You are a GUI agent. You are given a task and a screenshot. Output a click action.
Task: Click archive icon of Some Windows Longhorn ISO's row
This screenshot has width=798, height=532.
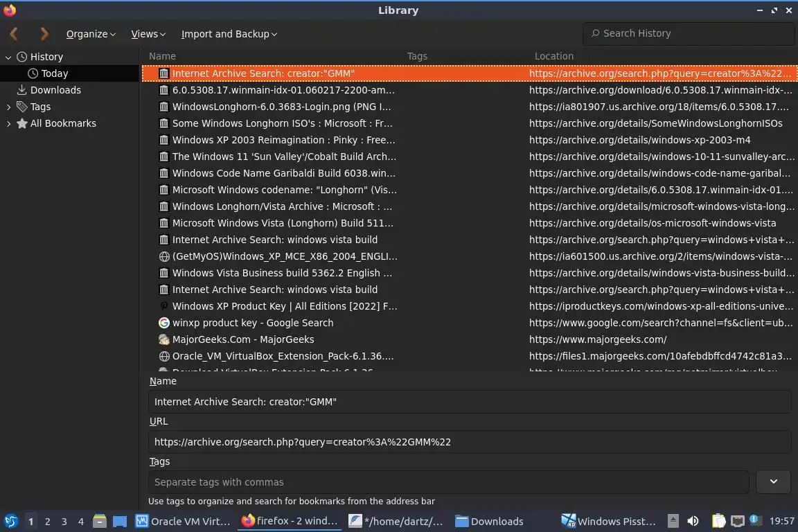point(164,124)
